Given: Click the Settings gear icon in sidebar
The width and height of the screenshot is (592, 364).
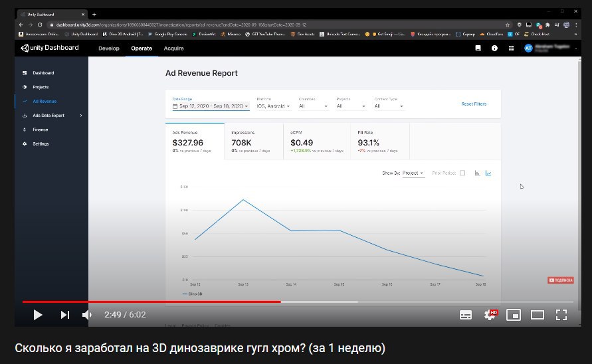Looking at the screenshot, I should point(25,144).
